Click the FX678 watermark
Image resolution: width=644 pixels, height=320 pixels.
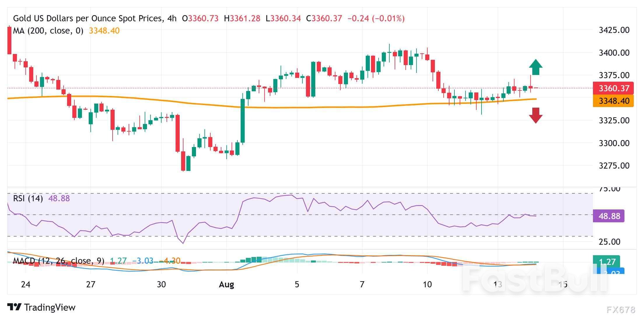click(x=621, y=310)
